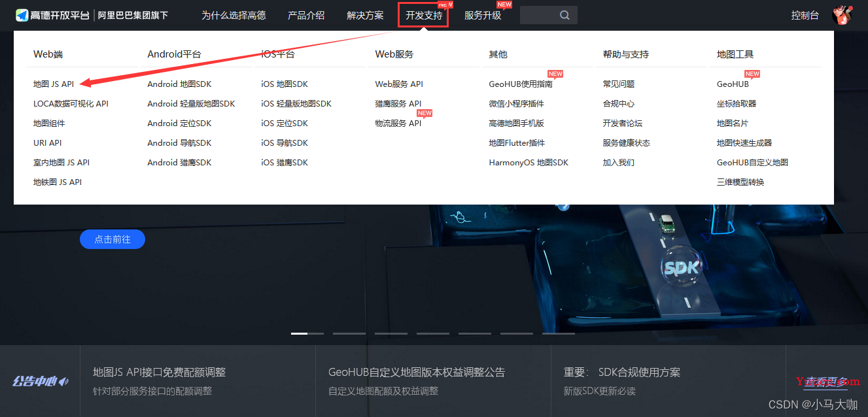868x417 pixels.
Task: Open Android 猎鹰SDK
Action: 179,162
